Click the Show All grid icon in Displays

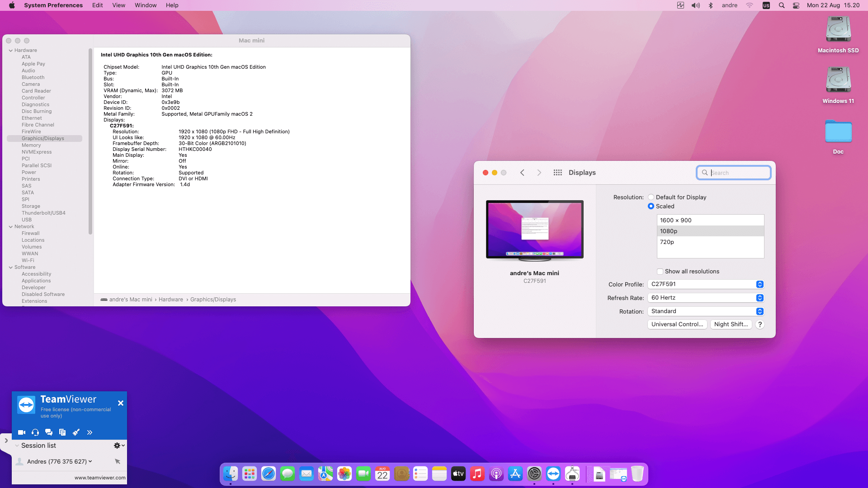click(557, 173)
